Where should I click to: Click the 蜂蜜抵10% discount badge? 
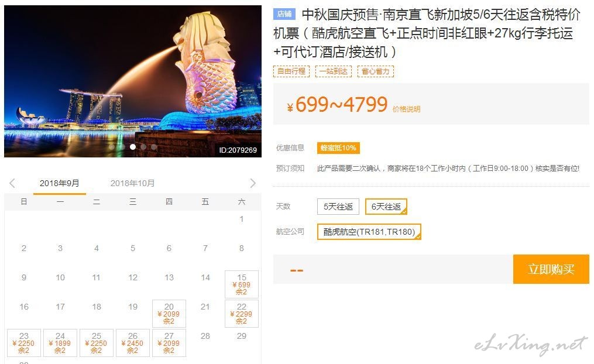[x=338, y=148]
